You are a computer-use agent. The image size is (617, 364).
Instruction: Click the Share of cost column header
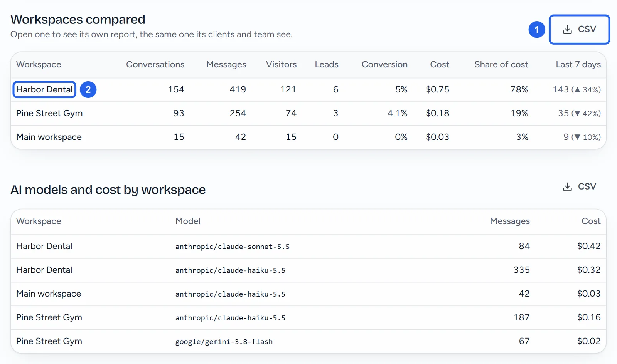coord(501,64)
